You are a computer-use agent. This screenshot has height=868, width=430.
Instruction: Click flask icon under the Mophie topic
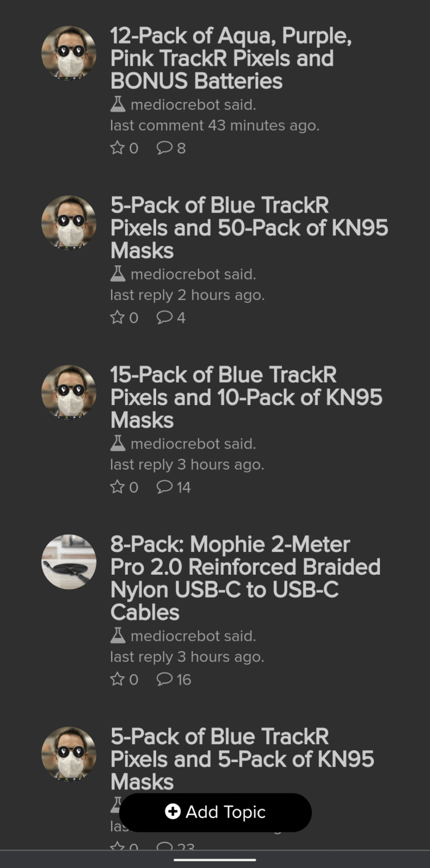118,636
